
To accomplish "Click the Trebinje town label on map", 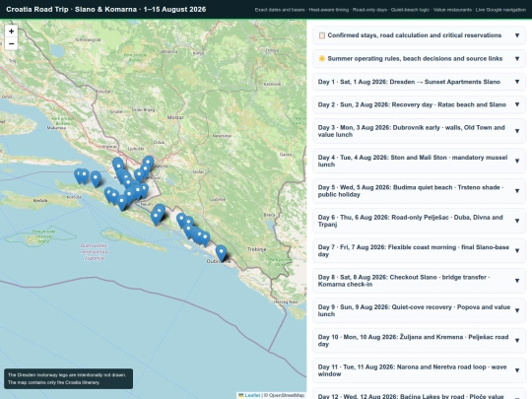I will click(256, 249).
